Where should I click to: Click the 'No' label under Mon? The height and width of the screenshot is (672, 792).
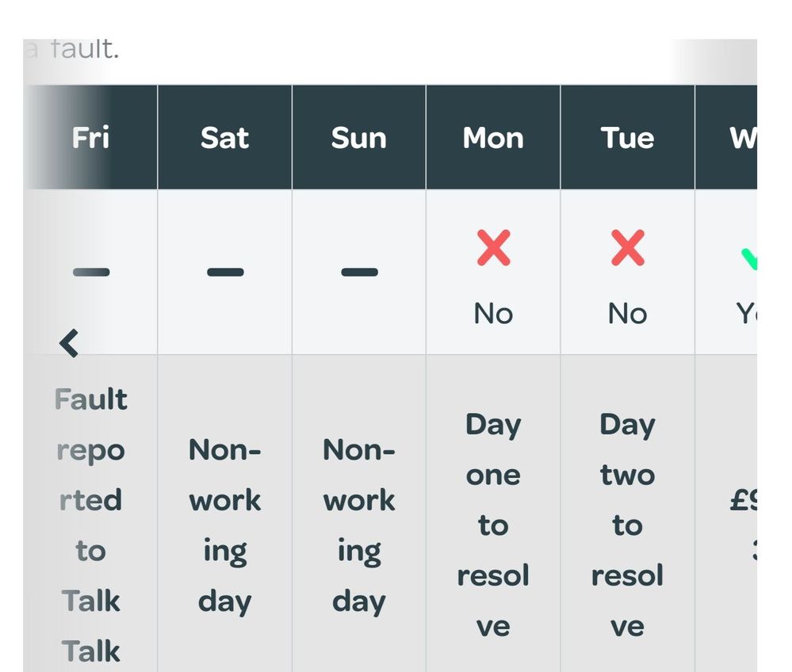pyautogui.click(x=493, y=314)
